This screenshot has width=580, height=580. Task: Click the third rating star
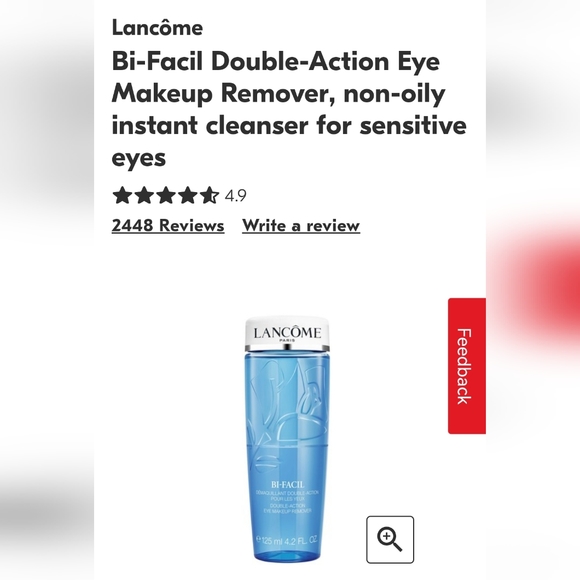pyautogui.click(x=166, y=195)
